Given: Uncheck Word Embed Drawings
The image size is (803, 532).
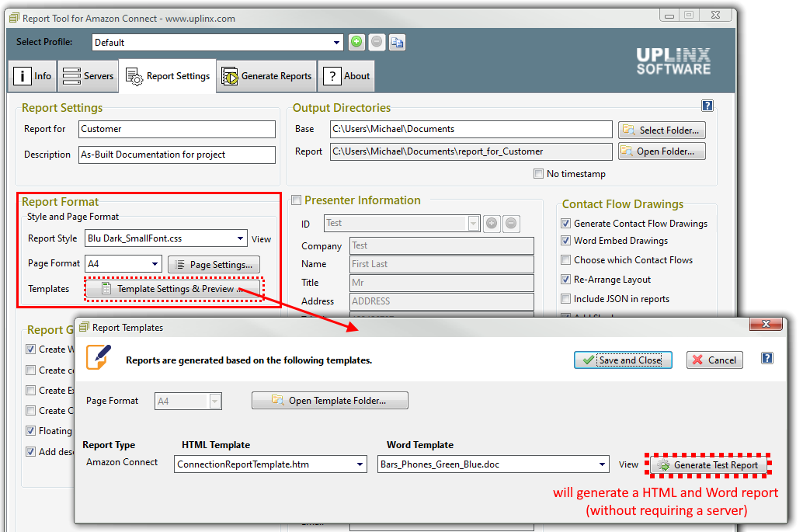Looking at the screenshot, I should pyautogui.click(x=565, y=240).
